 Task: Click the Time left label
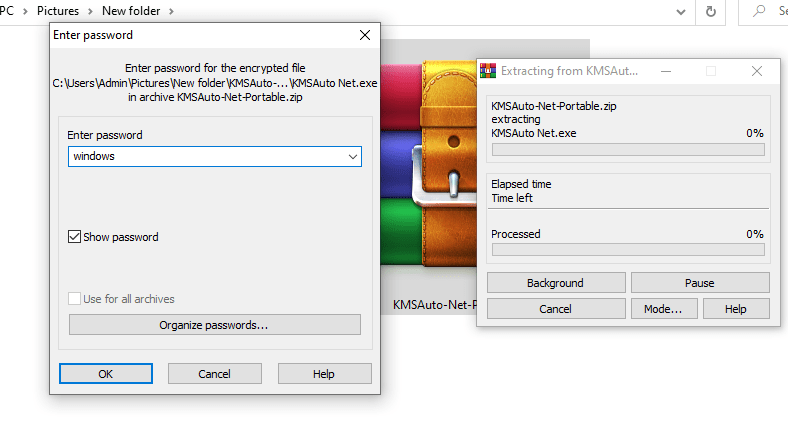pyautogui.click(x=512, y=198)
